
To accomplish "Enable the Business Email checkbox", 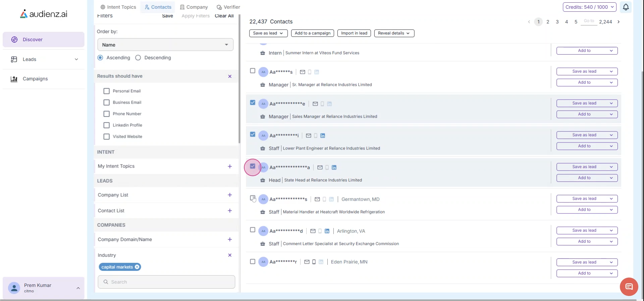I will click(107, 103).
